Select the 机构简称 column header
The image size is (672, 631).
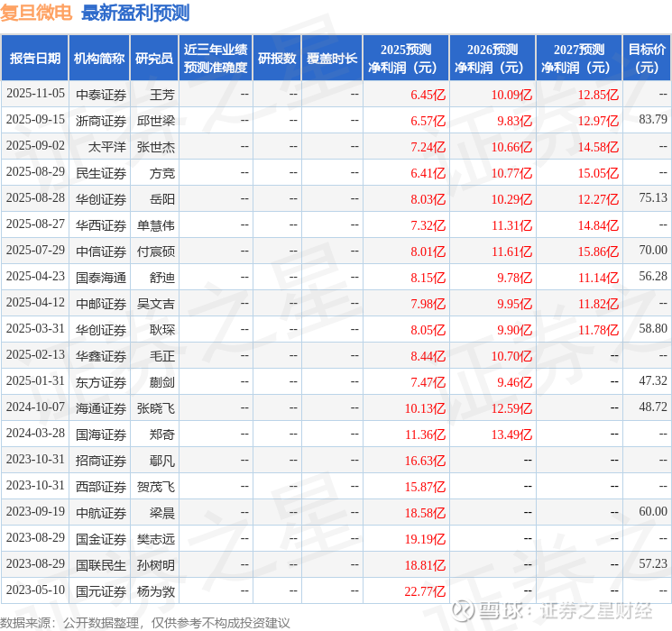click(x=99, y=59)
